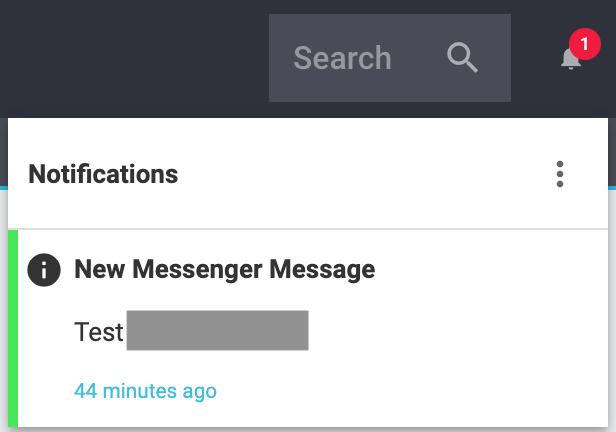Image resolution: width=616 pixels, height=432 pixels.
Task: Click the Notifications panel heading
Action: pyautogui.click(x=103, y=174)
